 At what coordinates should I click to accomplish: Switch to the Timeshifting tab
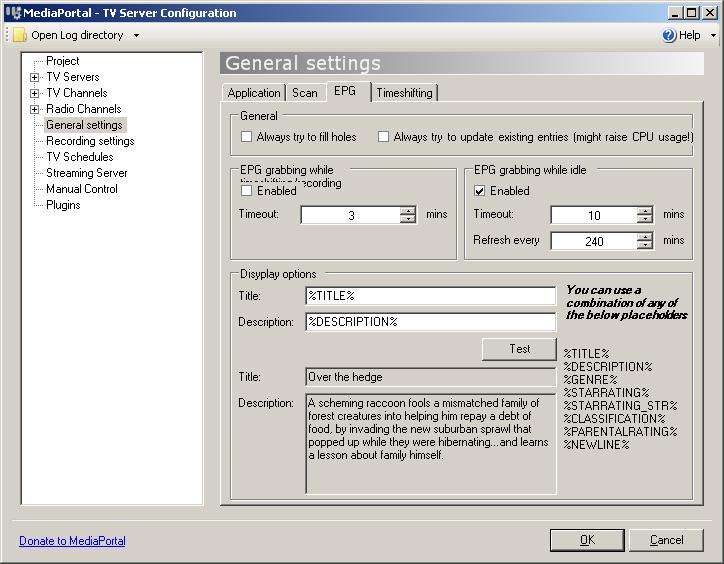[x=404, y=93]
